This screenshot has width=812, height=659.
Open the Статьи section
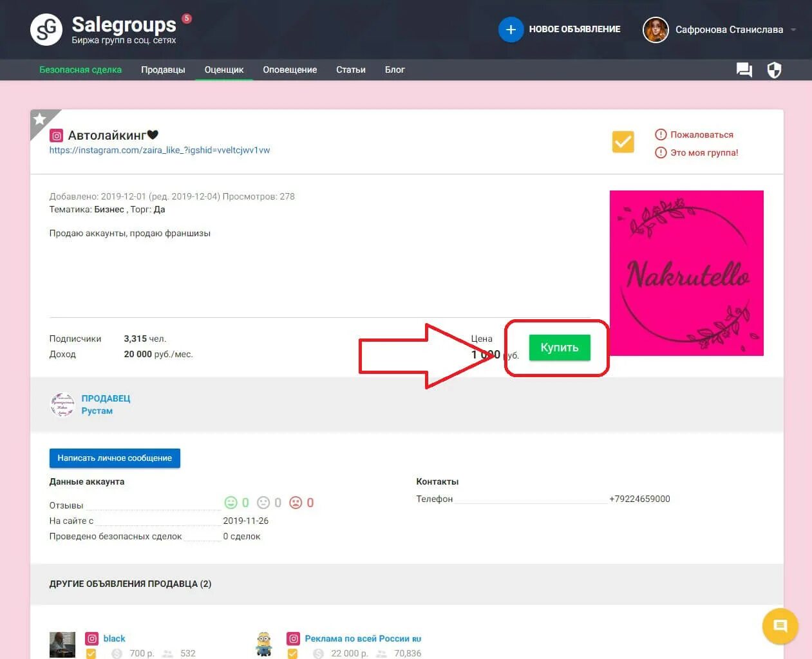pos(351,70)
